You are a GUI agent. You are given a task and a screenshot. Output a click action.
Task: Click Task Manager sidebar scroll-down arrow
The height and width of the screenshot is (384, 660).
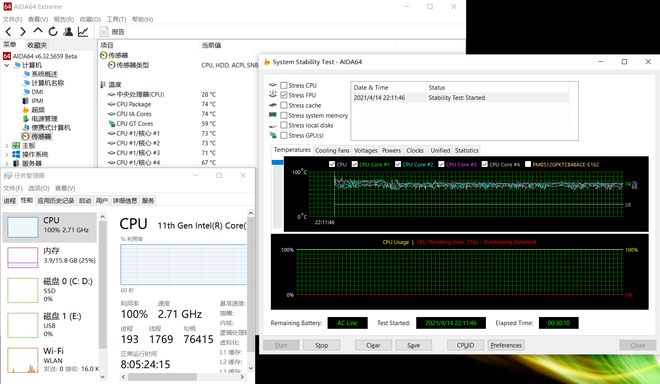[x=103, y=377]
